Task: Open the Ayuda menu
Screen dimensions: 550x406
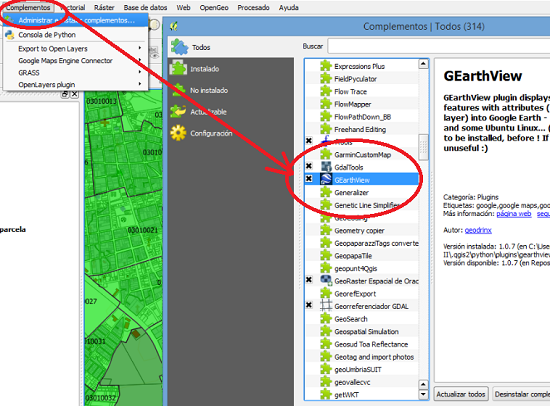Action: pyautogui.click(x=288, y=7)
